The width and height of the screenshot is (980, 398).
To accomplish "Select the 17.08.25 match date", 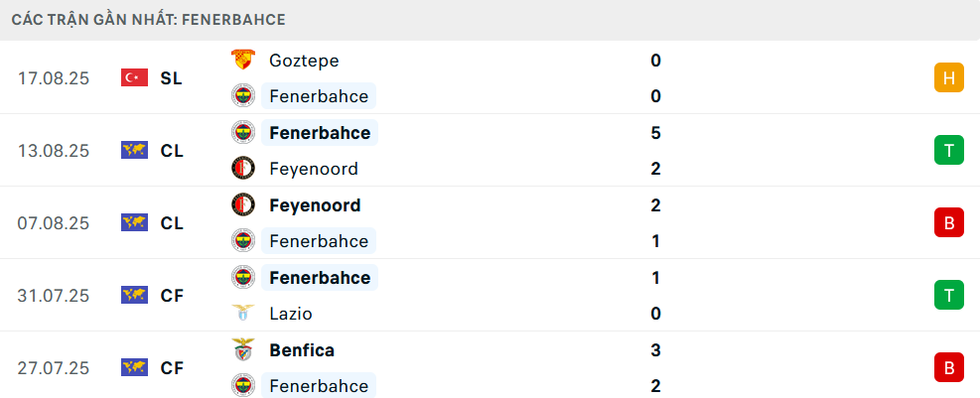I will (x=54, y=77).
